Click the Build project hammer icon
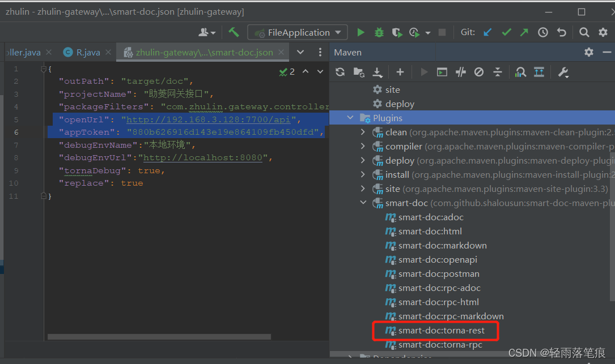Image resolution: width=615 pixels, height=364 pixels. (x=234, y=32)
